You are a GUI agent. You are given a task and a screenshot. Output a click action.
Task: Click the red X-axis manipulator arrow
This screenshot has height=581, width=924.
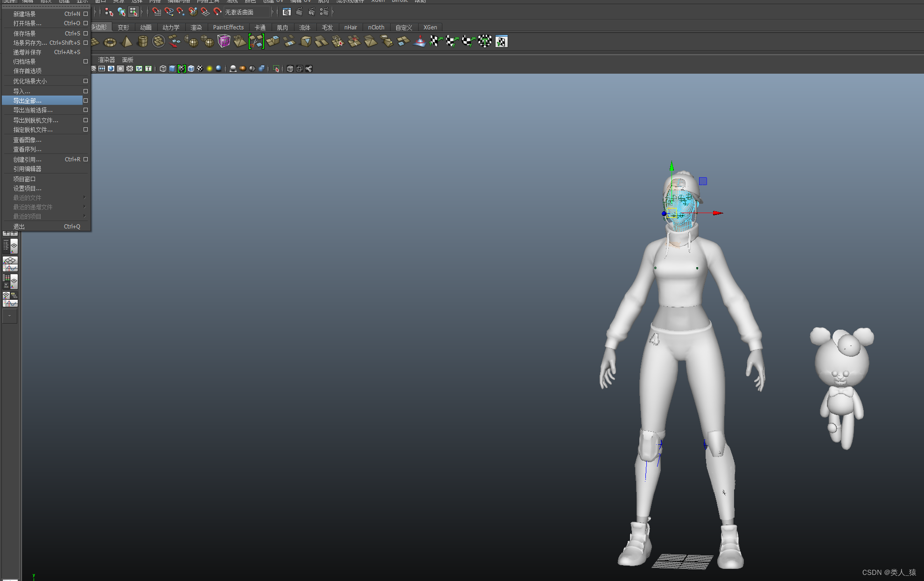tap(718, 213)
